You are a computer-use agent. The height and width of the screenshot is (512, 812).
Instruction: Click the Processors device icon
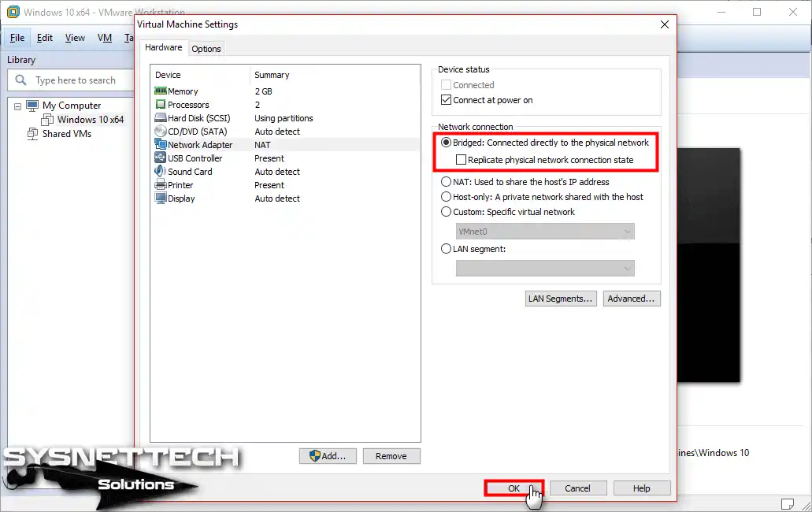[161, 105]
